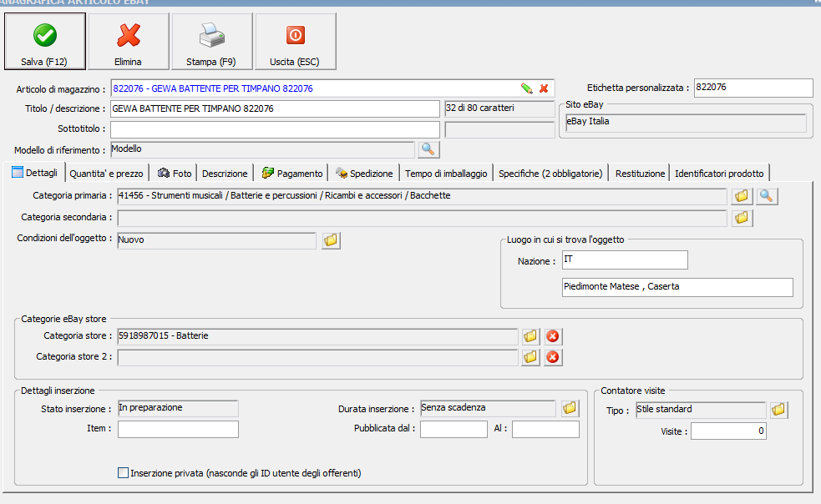Image resolution: width=821 pixels, height=504 pixels.
Task: Switch to Quantita' e prezzo tab
Action: pyautogui.click(x=106, y=174)
